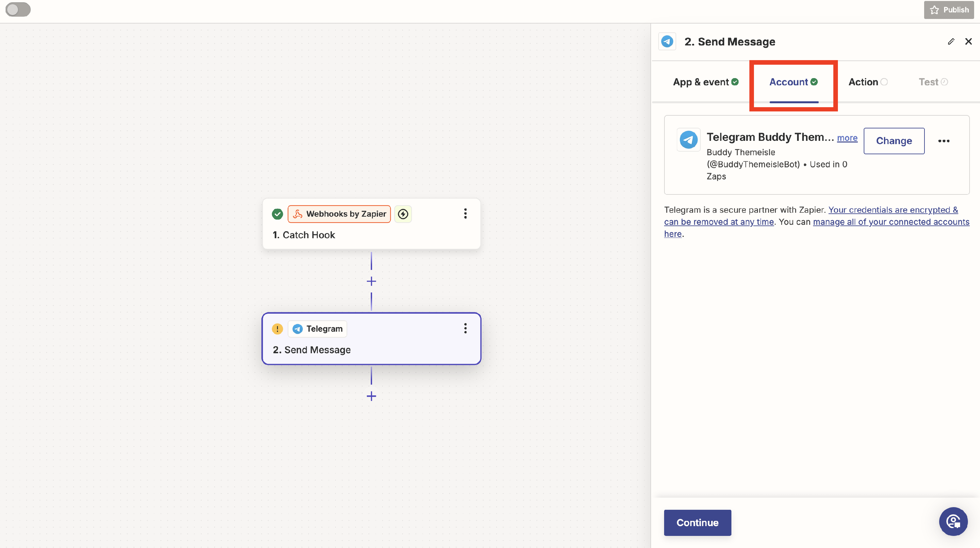Viewport: 980px width, 548px height.
Task: Add a step after Send Message
Action: tap(371, 396)
